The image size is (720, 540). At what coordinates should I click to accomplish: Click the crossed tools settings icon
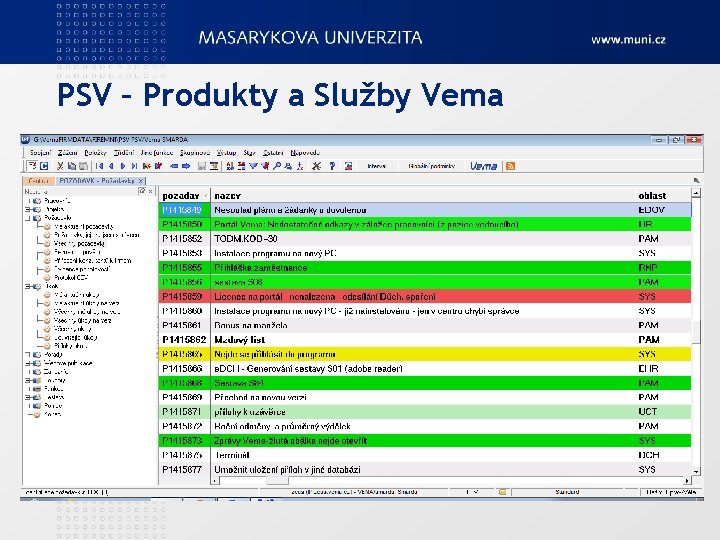coord(316,166)
